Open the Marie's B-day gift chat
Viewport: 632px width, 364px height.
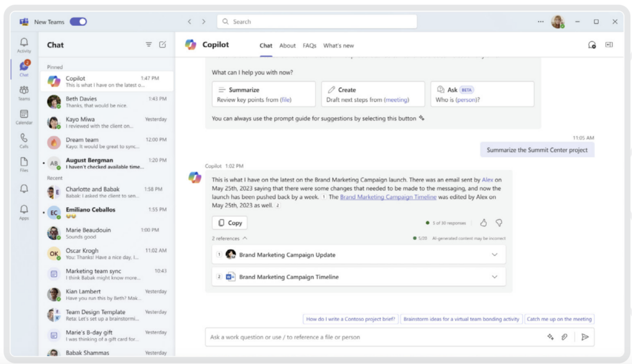pyautogui.click(x=106, y=336)
